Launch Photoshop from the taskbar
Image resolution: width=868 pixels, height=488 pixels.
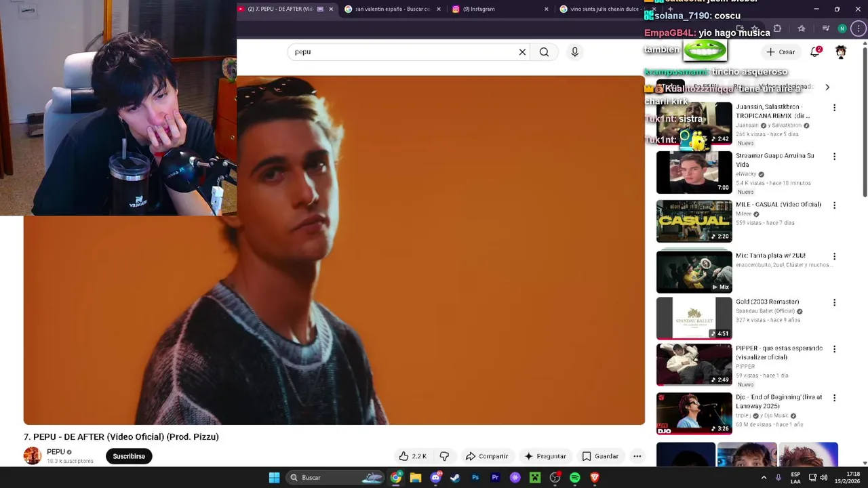[475, 477]
